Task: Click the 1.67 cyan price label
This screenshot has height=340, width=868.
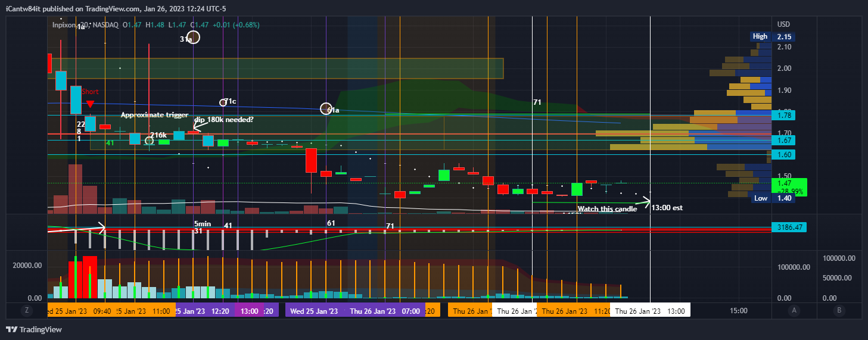Action: click(784, 141)
